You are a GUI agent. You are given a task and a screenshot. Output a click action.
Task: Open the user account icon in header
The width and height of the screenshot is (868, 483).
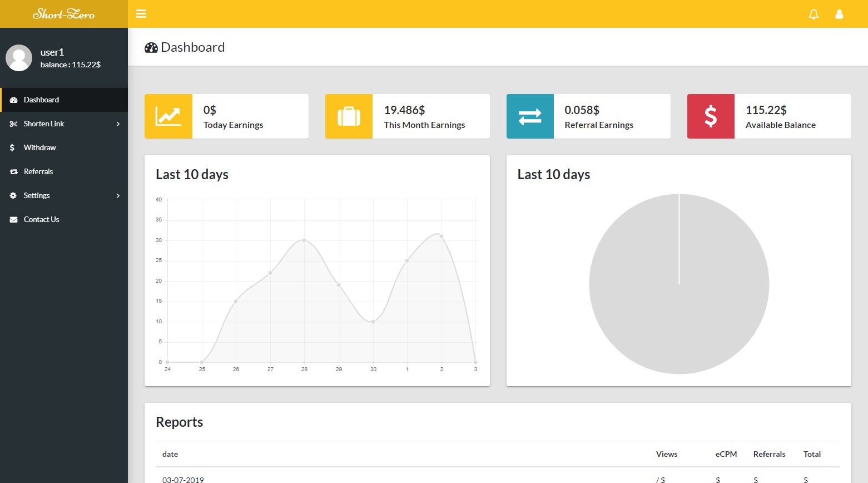pyautogui.click(x=839, y=14)
